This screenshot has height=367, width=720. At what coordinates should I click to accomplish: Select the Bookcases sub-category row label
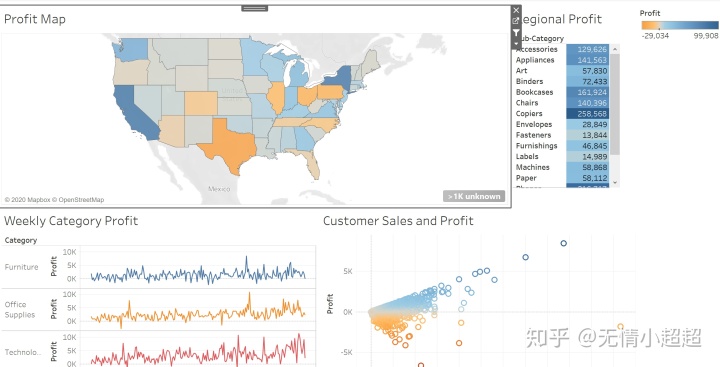pos(534,92)
